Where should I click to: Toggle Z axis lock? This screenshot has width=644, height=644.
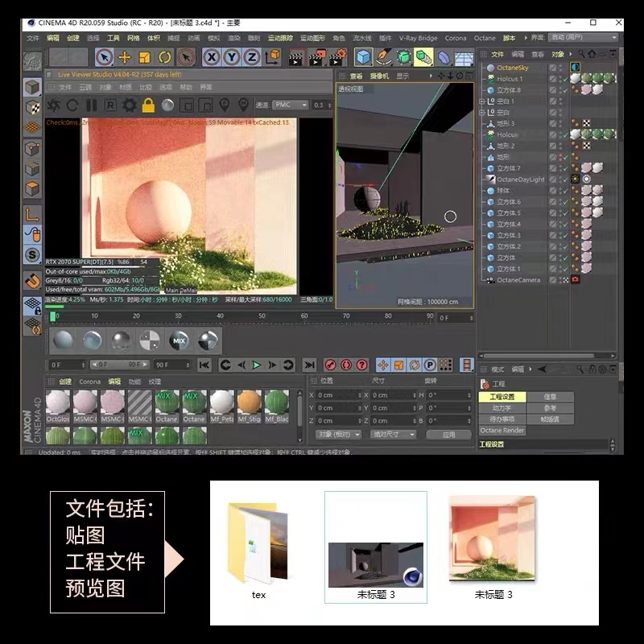coord(251,57)
